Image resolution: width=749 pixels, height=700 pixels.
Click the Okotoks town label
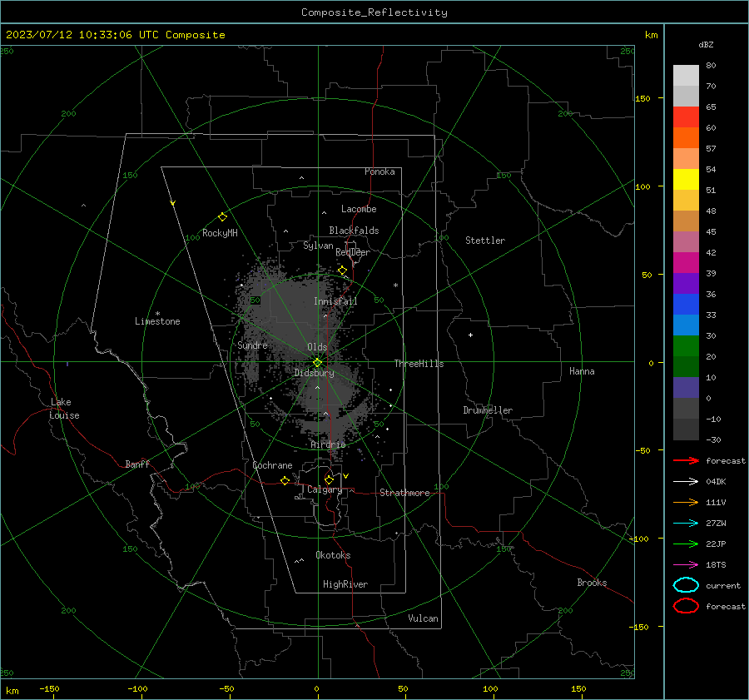pyautogui.click(x=333, y=555)
